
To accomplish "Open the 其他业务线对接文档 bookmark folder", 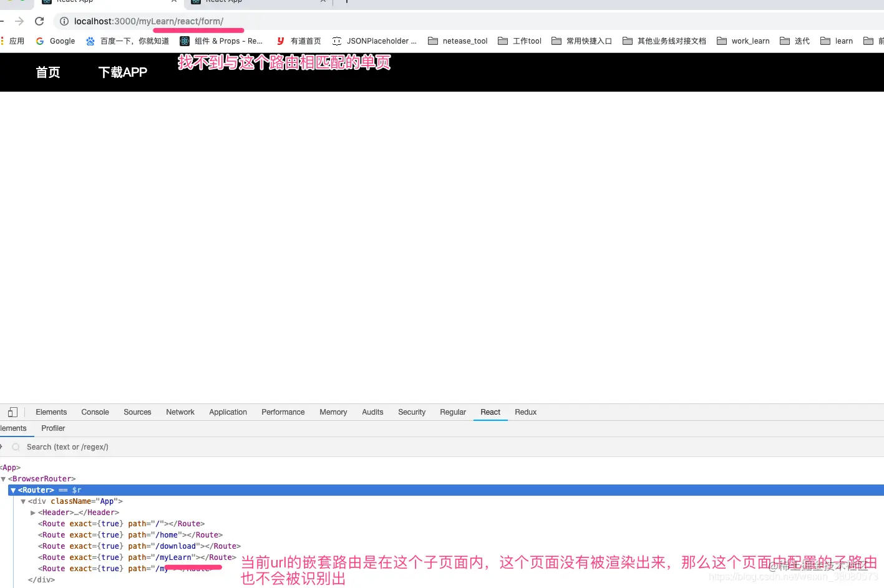I will click(x=664, y=41).
